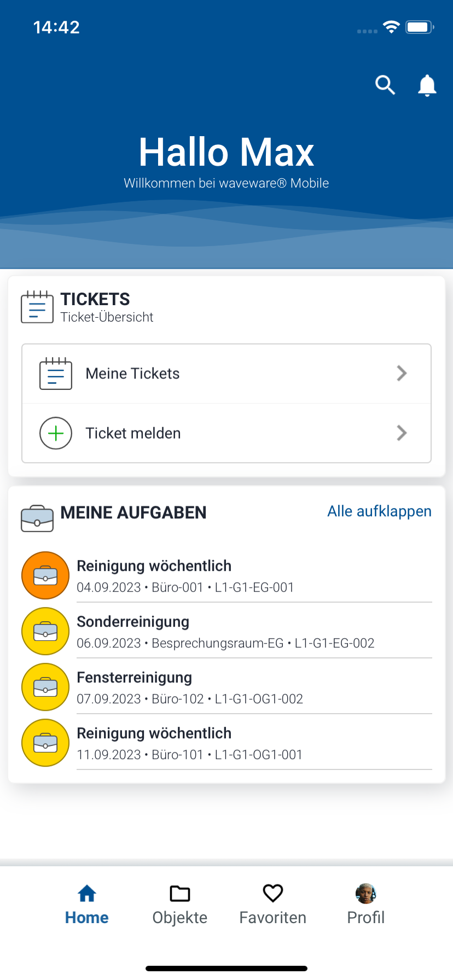The height and width of the screenshot is (980, 453).
Task: Select the Ticket melden entry
Action: [x=133, y=433]
